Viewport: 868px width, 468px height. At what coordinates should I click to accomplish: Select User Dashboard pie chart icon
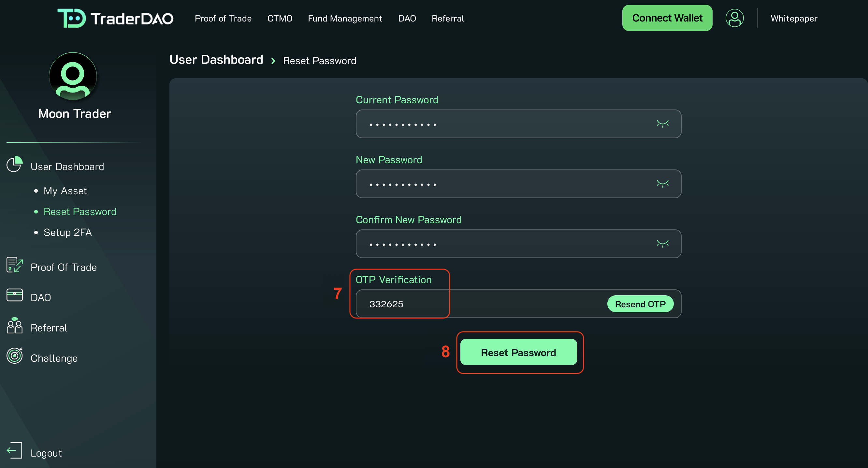14,165
